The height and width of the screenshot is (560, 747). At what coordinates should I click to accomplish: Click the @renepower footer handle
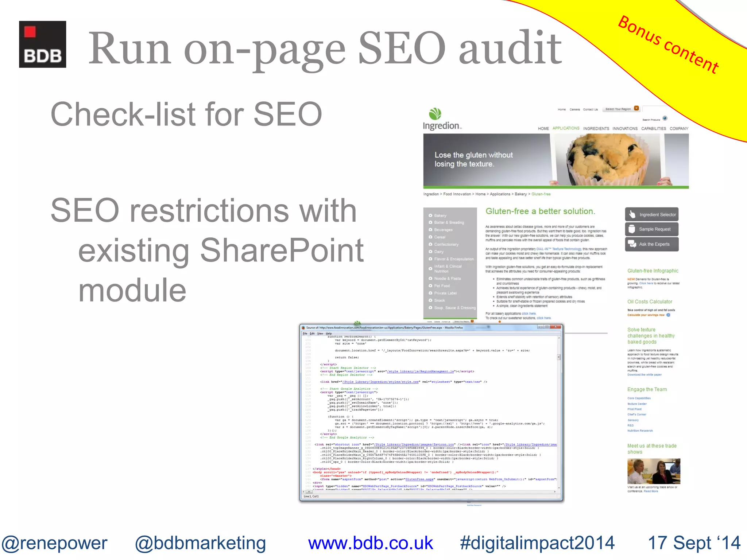coord(54,543)
